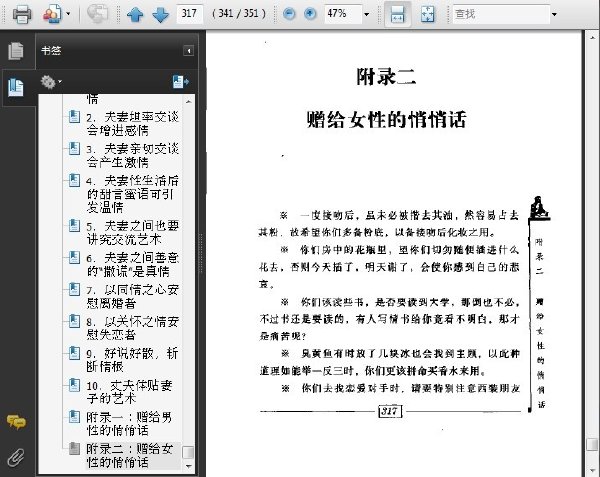600x477 pixels.
Task: Open bookmark 9. 好说好散，斩断情根
Action: pos(132,360)
